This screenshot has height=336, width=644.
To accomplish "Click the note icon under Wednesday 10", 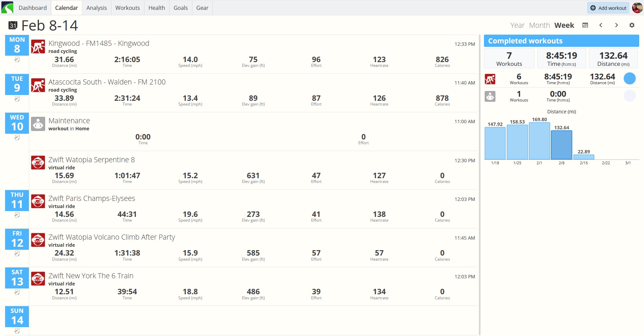I will [x=17, y=137].
